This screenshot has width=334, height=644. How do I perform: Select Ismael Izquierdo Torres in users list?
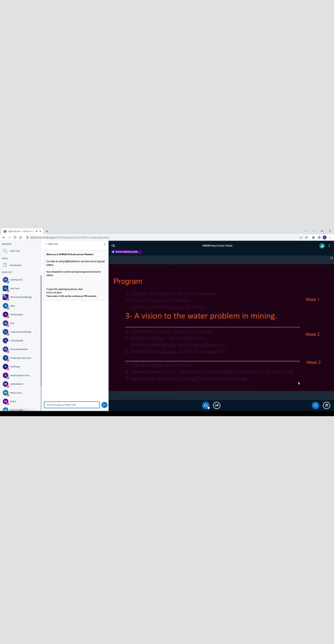click(x=20, y=376)
